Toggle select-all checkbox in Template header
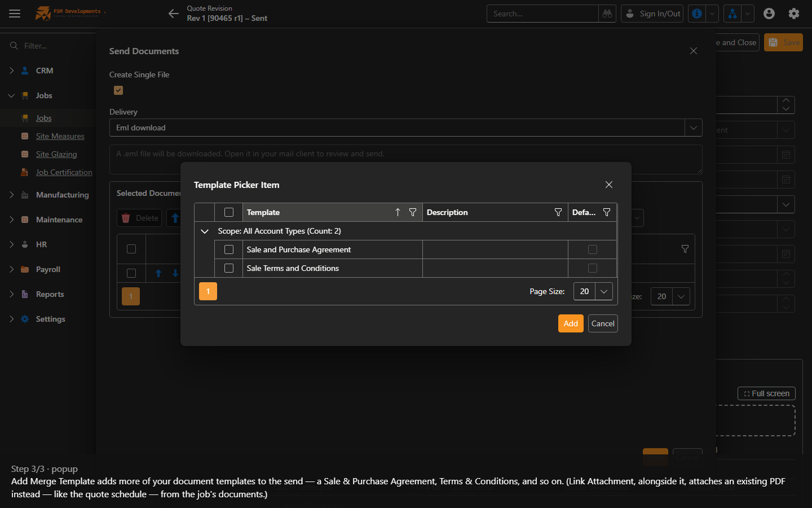The image size is (812, 508). [x=229, y=212]
